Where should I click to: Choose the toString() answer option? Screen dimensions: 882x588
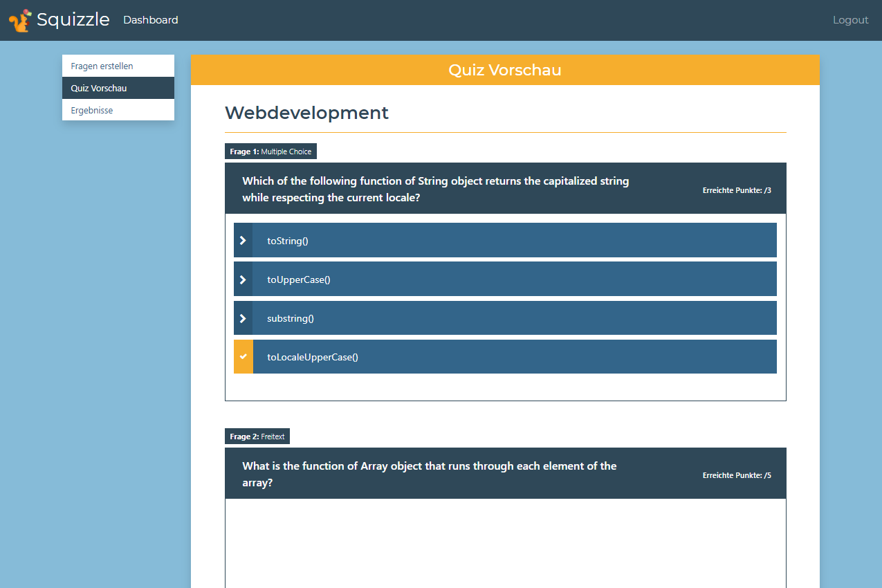click(505, 240)
